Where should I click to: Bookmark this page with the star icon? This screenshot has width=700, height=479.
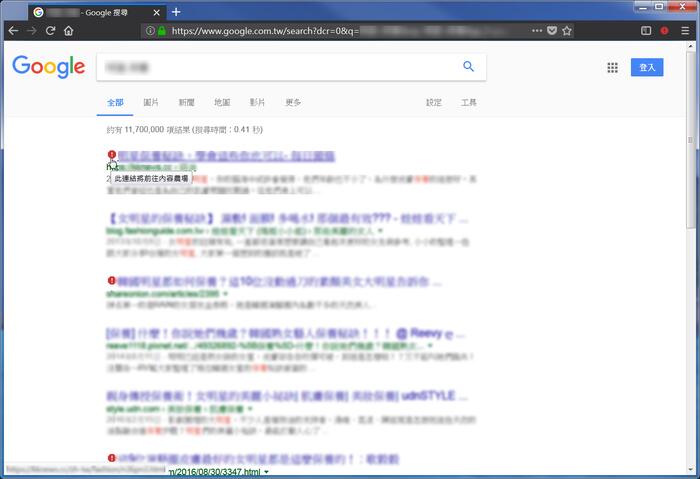(x=567, y=31)
